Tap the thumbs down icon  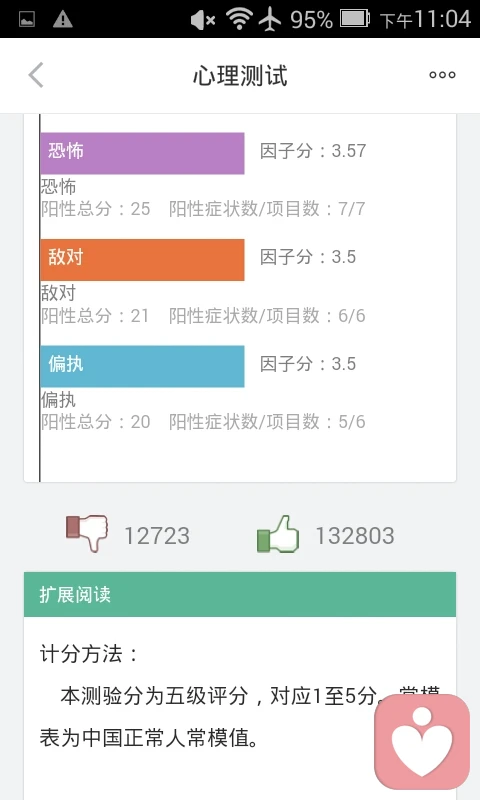87,533
